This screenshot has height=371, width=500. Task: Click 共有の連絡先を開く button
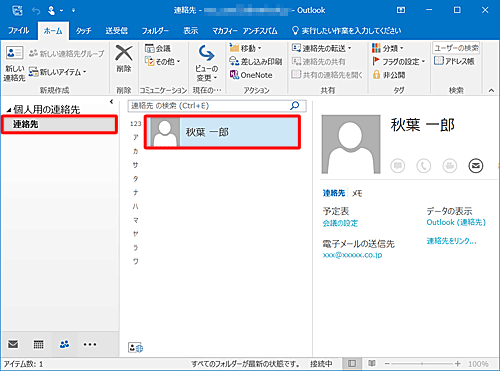point(327,75)
